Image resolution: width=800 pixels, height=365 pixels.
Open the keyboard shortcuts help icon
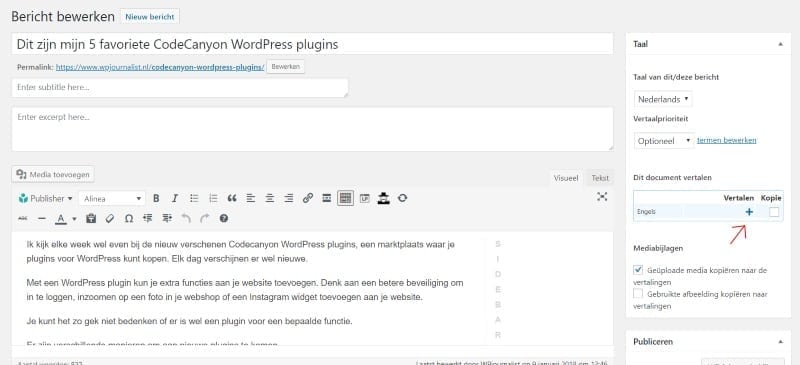(x=223, y=218)
